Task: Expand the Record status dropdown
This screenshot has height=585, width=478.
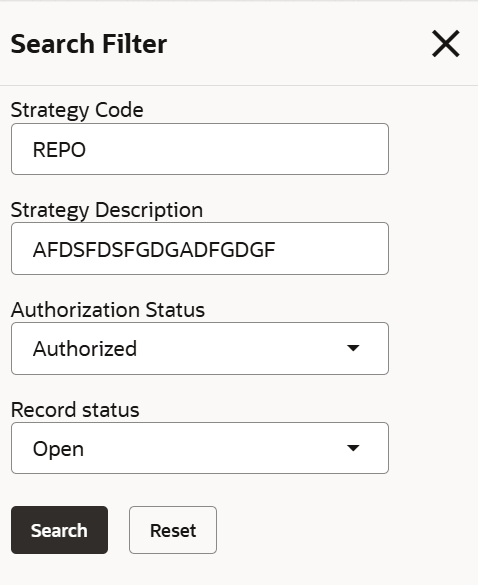Action: coord(200,448)
